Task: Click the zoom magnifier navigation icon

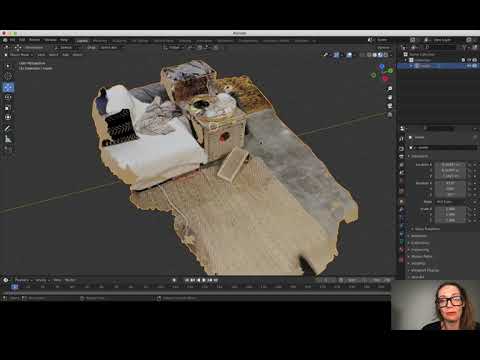Action: click(x=389, y=89)
